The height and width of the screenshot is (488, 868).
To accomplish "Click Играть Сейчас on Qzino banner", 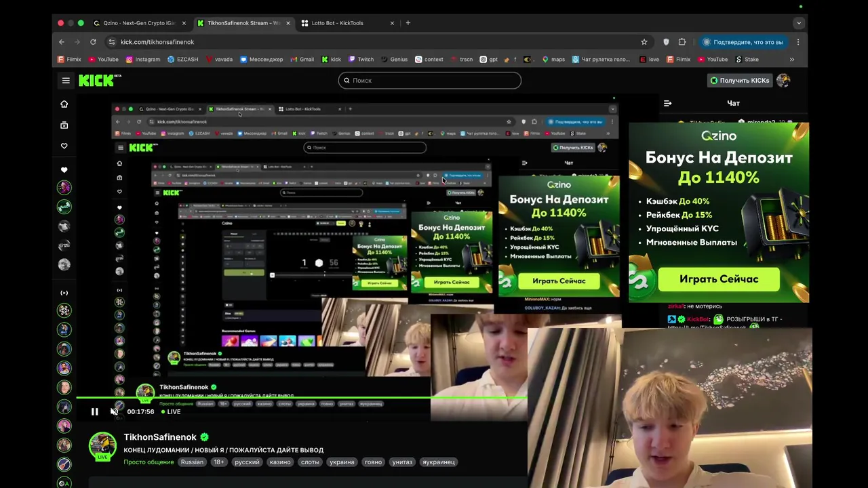I will click(x=719, y=279).
